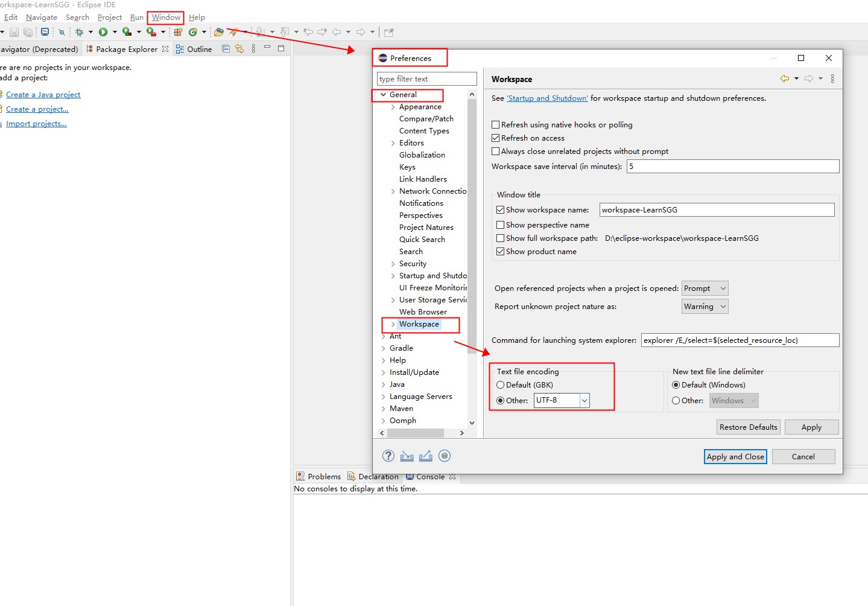Click the Apply and Close button

[735, 457]
